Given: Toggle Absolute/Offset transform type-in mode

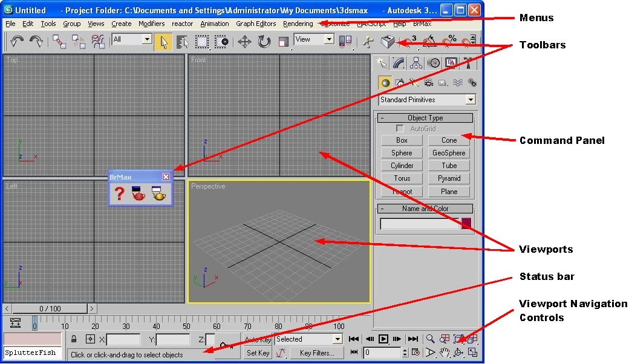Looking at the screenshot, I should [90, 339].
